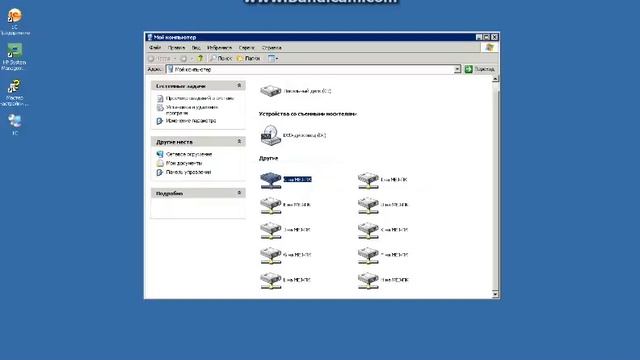Screen dimensions: 640x360
Task: Expand the Подробно details panel
Action: coord(239,193)
